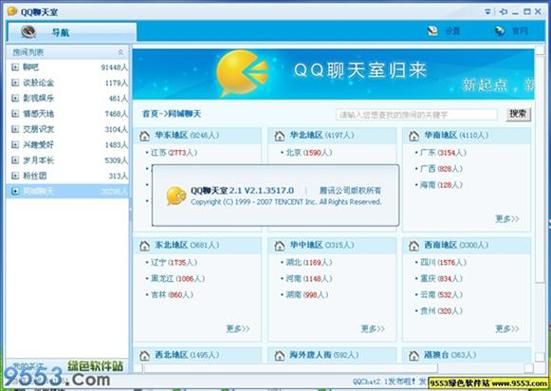Click the 首页 breadcrumb link

[150, 113]
